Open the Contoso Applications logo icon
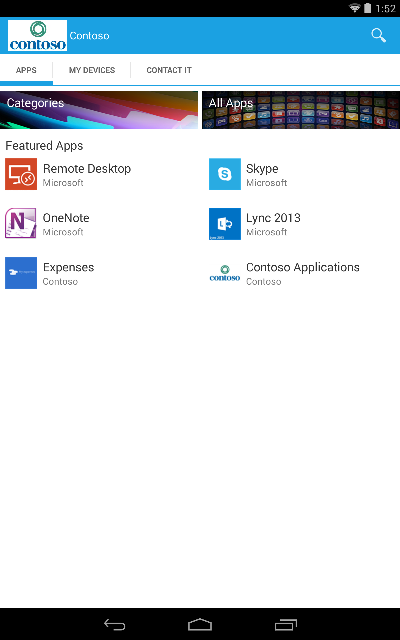Viewport: 400px width, 640px height. (x=225, y=273)
